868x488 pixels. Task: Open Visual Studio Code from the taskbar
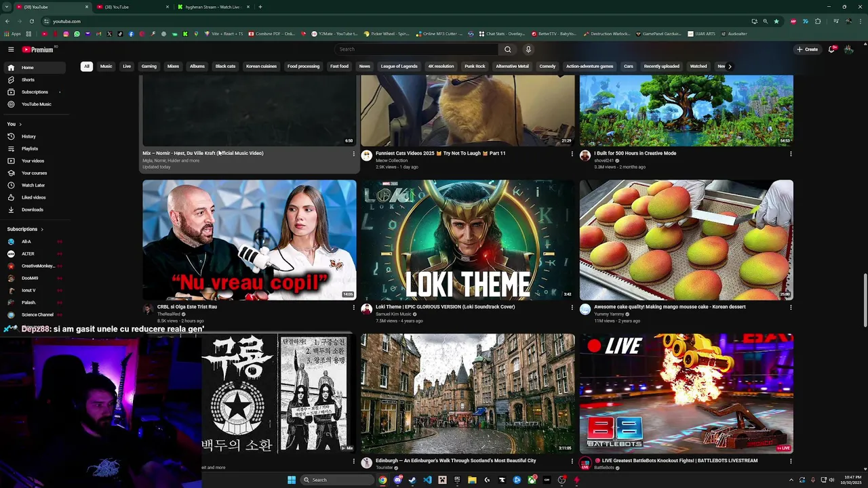click(427, 480)
